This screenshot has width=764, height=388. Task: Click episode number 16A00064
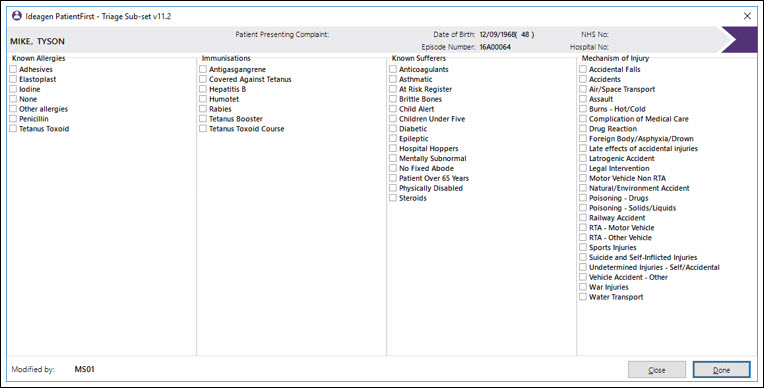click(495, 47)
